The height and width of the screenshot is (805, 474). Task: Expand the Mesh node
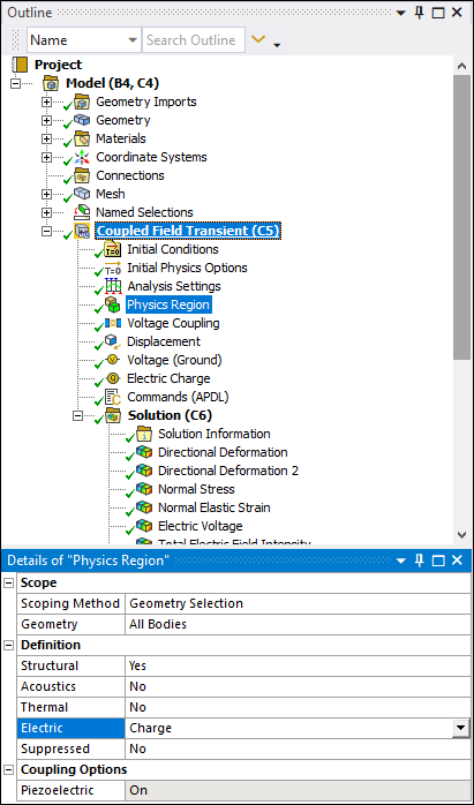46,194
